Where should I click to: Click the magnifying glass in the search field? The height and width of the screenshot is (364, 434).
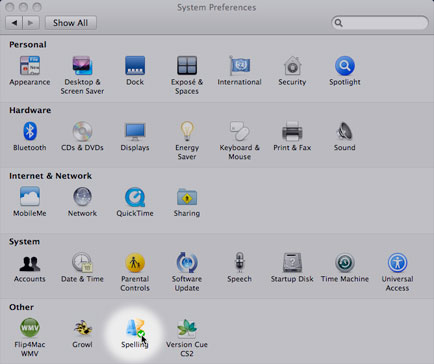click(338, 23)
